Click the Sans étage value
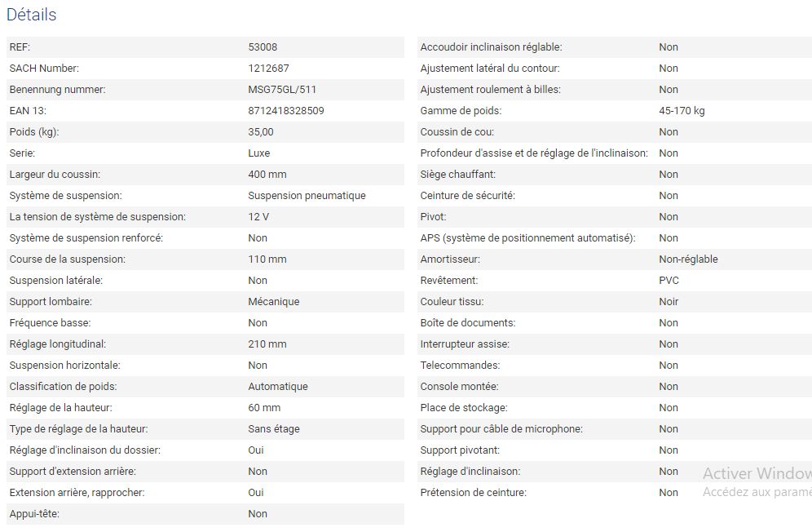 pyautogui.click(x=273, y=429)
